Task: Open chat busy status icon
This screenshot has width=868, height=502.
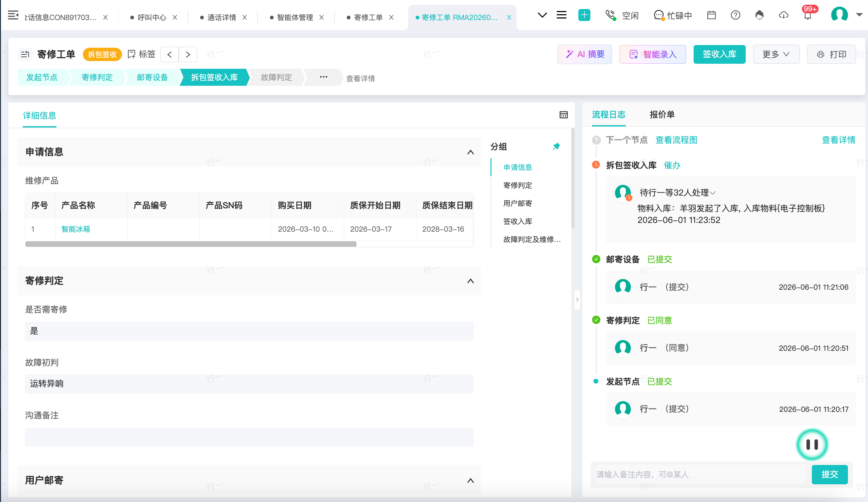Action: pos(659,15)
